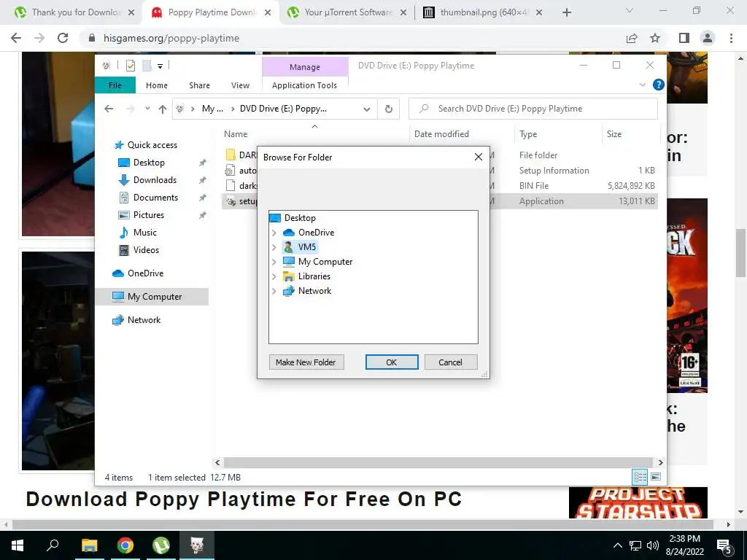Select My Computer icon in dialog tree
Viewport: 747px width, 560px height.
[288, 262]
